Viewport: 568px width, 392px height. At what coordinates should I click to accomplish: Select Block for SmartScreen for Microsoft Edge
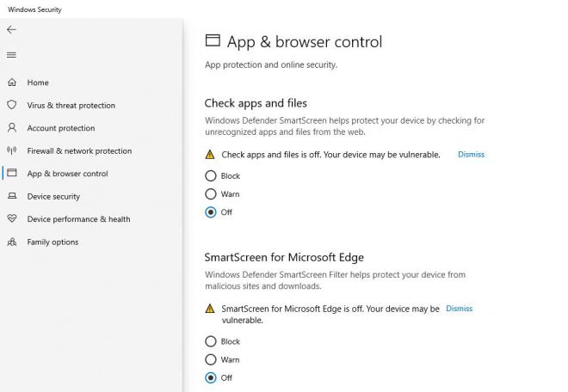(211, 341)
